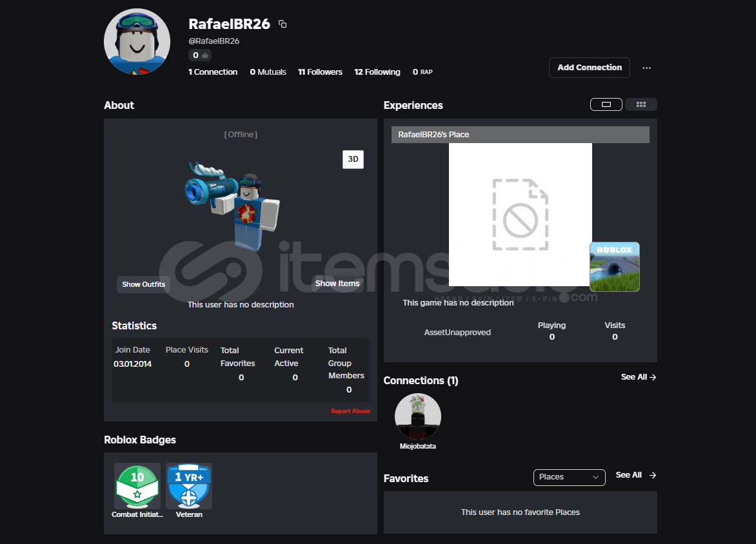Click 'This user has no favorite Places' text
This screenshot has width=756, height=544.
click(520, 512)
